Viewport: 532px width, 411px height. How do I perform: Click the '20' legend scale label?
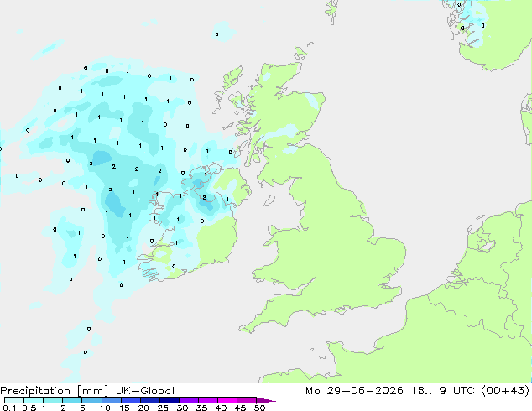point(143,408)
